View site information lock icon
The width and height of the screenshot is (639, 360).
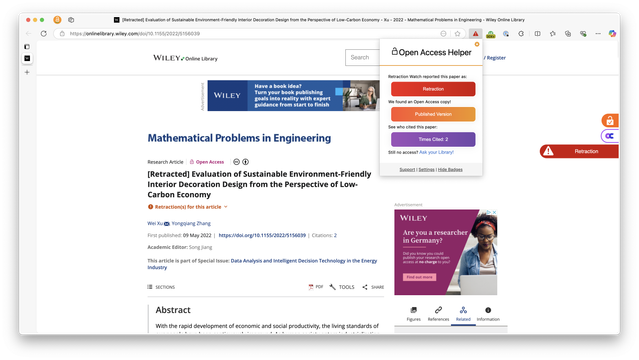[62, 34]
